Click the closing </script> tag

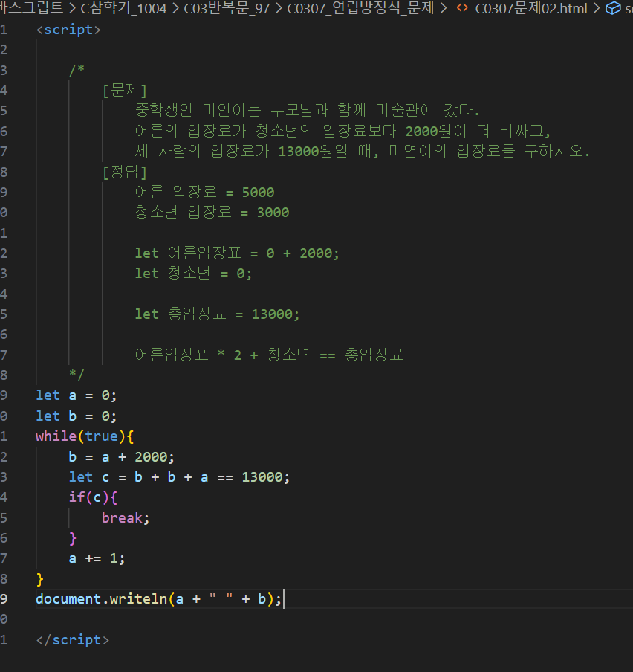(x=72, y=640)
